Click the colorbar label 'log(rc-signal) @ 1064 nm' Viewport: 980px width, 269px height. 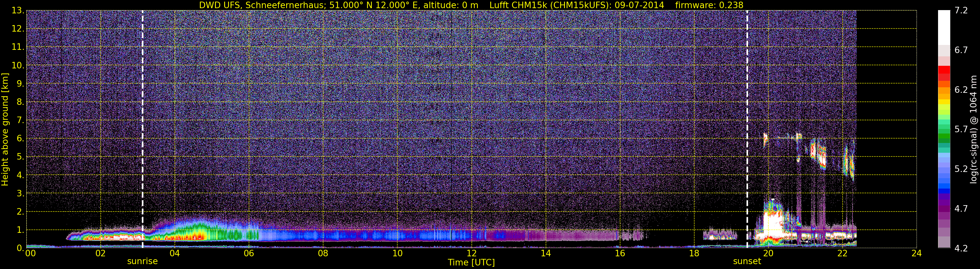973,129
